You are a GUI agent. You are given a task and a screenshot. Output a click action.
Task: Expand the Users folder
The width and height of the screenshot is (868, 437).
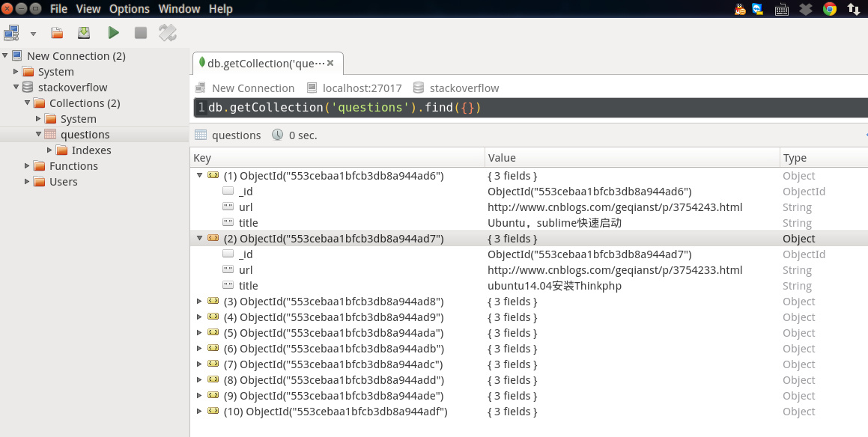[26, 181]
